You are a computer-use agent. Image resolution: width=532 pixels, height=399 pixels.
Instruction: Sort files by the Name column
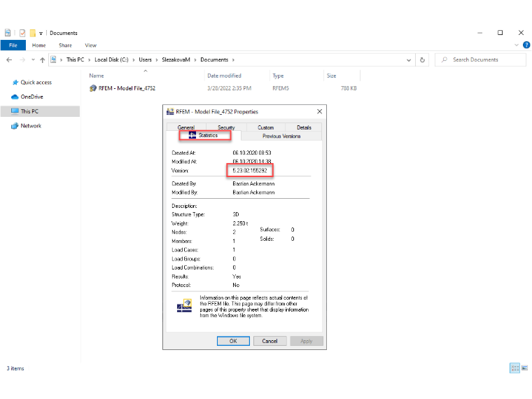click(97, 76)
